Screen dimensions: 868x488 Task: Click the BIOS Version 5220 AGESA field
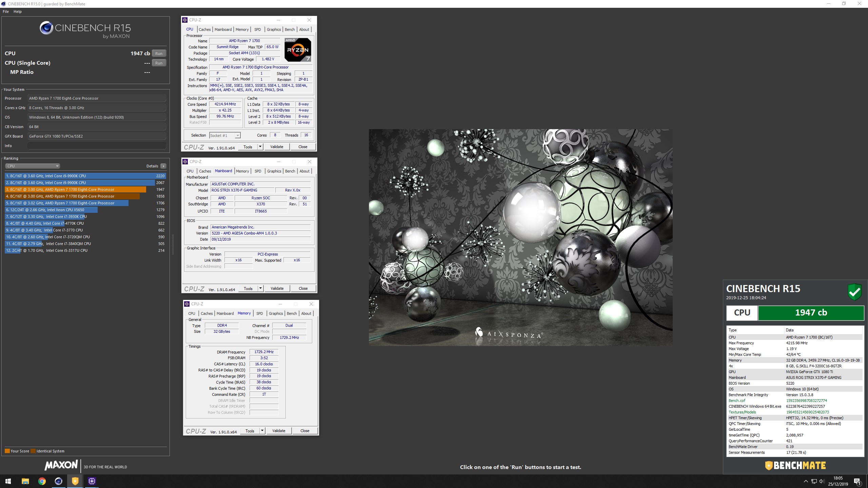click(x=260, y=233)
